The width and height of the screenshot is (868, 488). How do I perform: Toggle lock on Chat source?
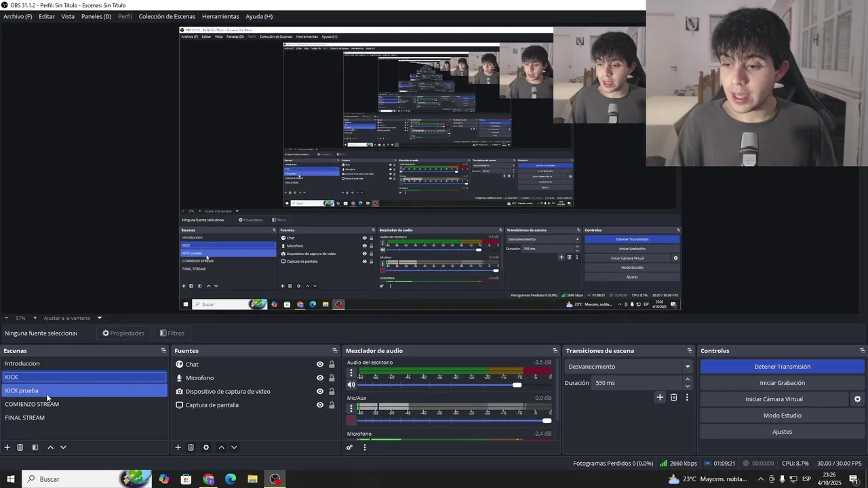pos(332,364)
